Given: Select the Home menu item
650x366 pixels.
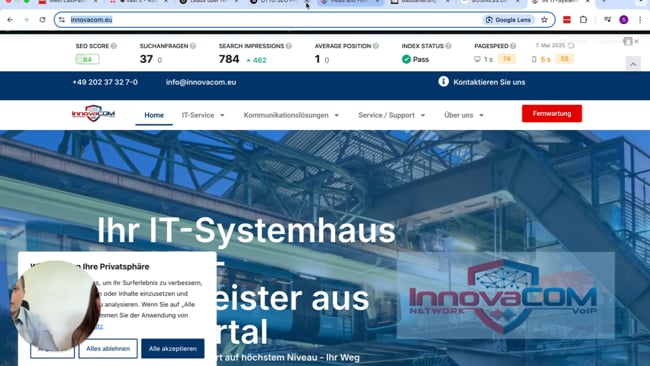Looking at the screenshot, I should point(154,115).
